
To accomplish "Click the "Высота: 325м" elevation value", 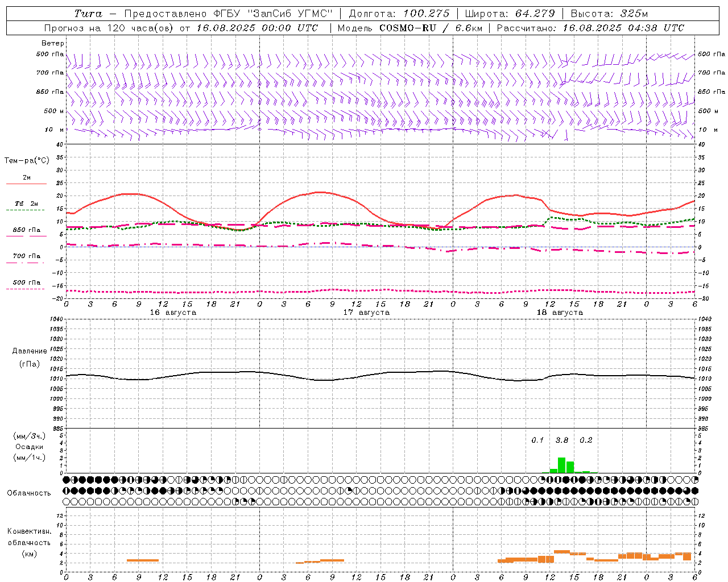I will 609,14.
